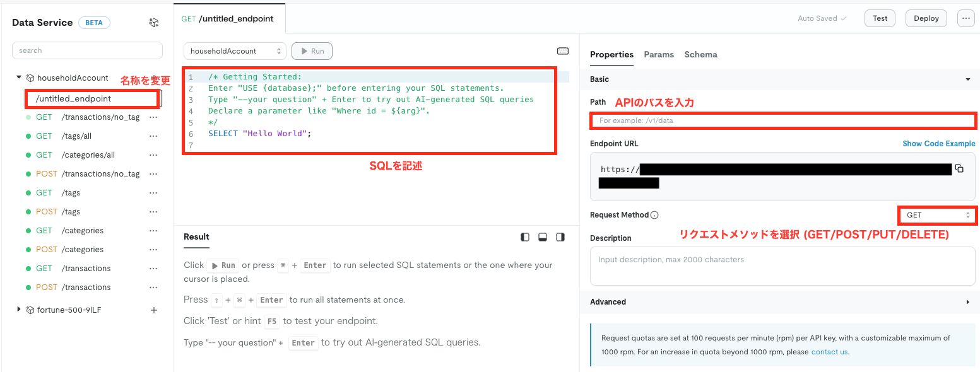Click the Path input field
The image size is (980, 372).
click(783, 120)
